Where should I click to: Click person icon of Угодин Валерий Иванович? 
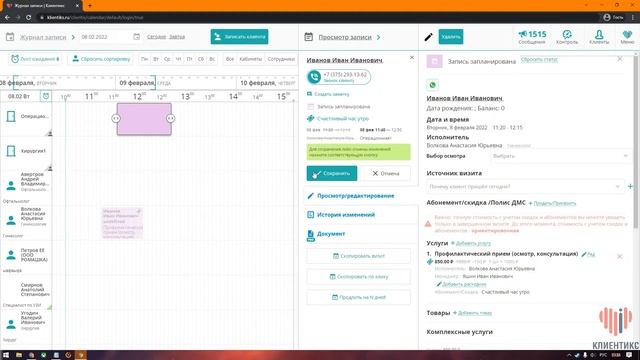click(11, 324)
